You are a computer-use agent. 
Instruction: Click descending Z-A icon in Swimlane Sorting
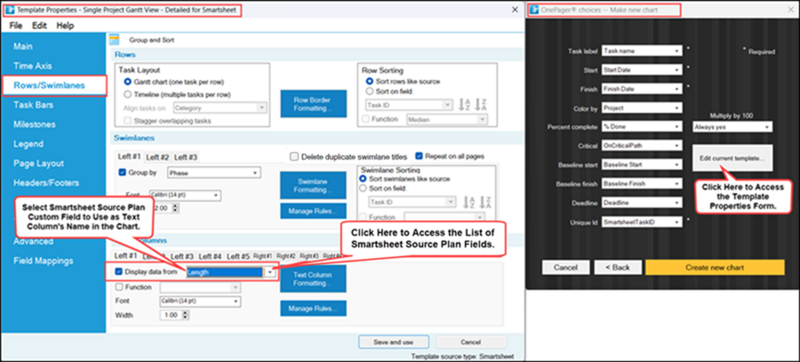tap(486, 202)
